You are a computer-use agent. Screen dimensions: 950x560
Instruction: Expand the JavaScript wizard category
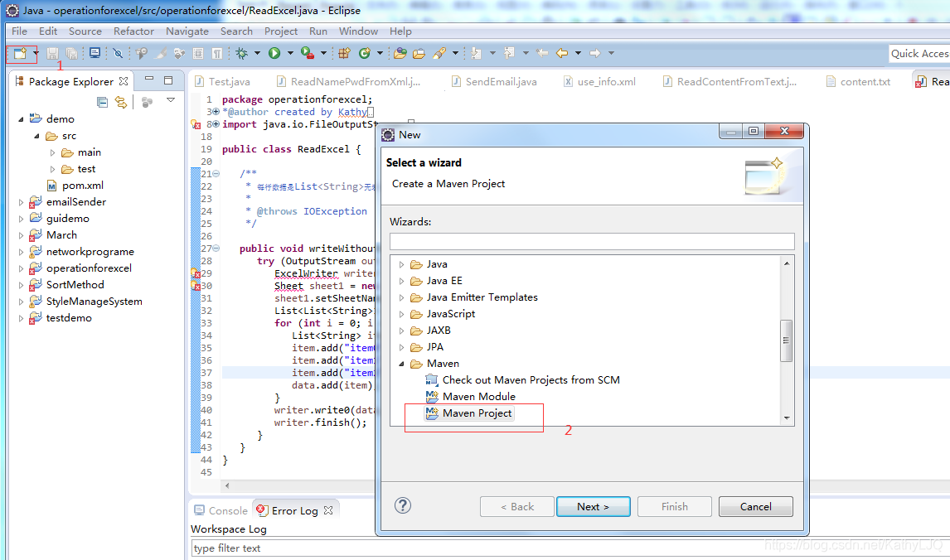click(x=401, y=314)
